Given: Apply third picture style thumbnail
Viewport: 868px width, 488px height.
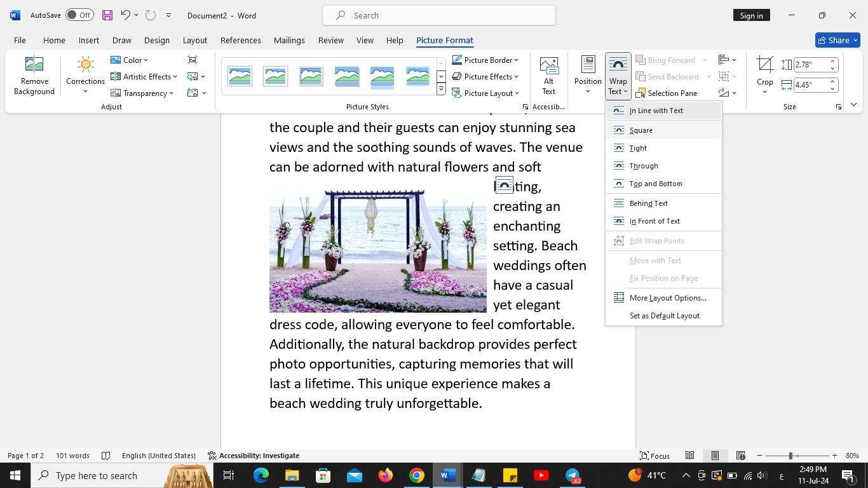Looking at the screenshot, I should [311, 76].
